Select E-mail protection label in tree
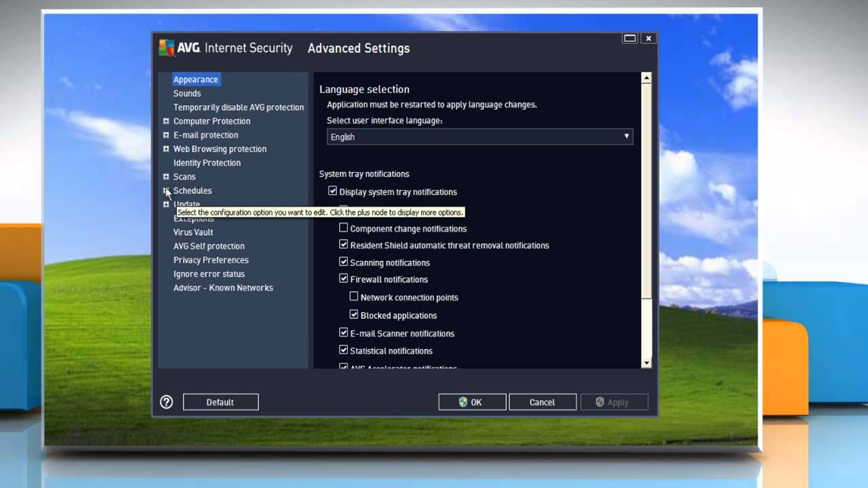The image size is (868, 488). tap(205, 135)
